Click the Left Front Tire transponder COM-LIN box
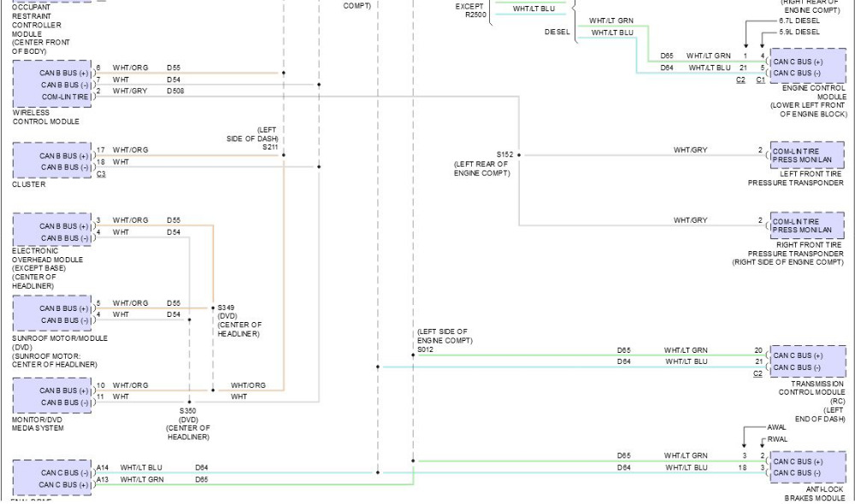This screenshot has height=504, width=855. click(807, 155)
